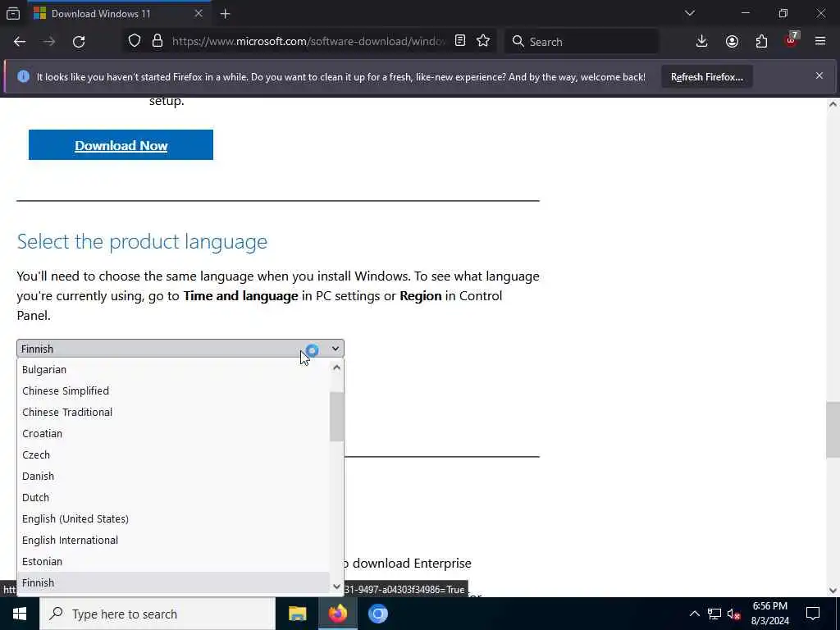The height and width of the screenshot is (630, 840).
Task: Click the page scroll up arrow
Action: 833,104
